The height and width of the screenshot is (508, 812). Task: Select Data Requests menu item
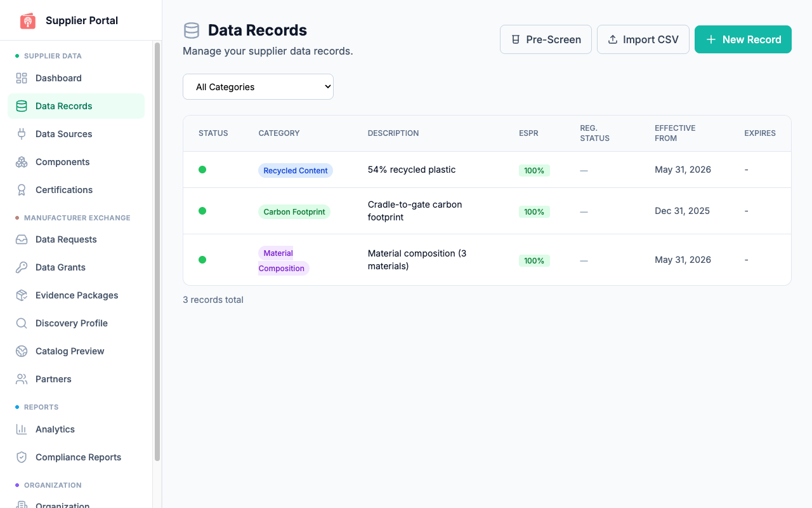[76, 239]
